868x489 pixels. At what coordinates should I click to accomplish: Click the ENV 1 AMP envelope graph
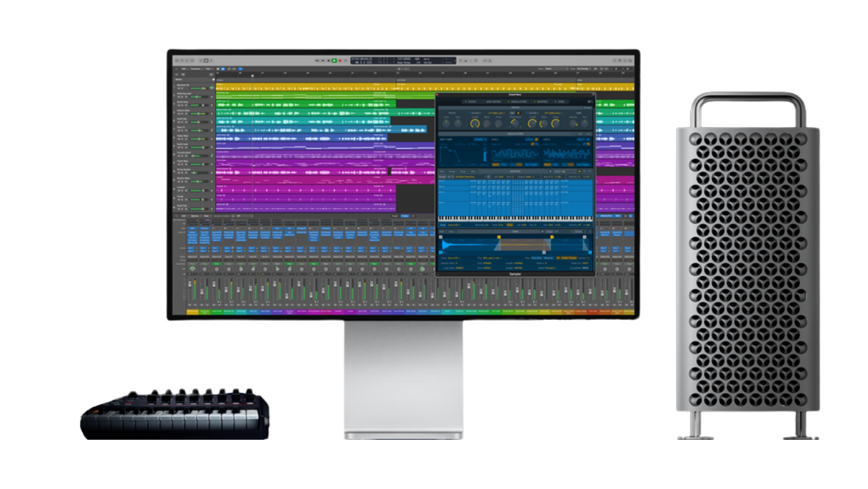click(x=450, y=154)
